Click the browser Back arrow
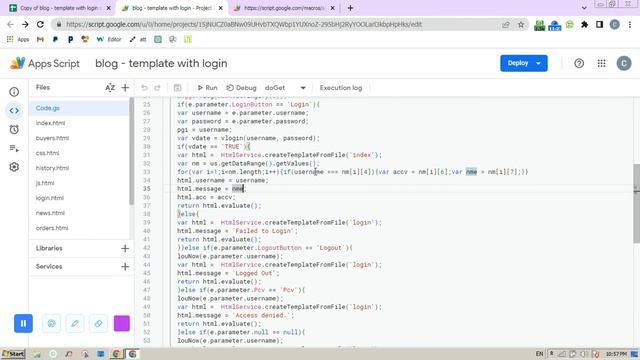The width and height of the screenshot is (640, 360). 10,24
